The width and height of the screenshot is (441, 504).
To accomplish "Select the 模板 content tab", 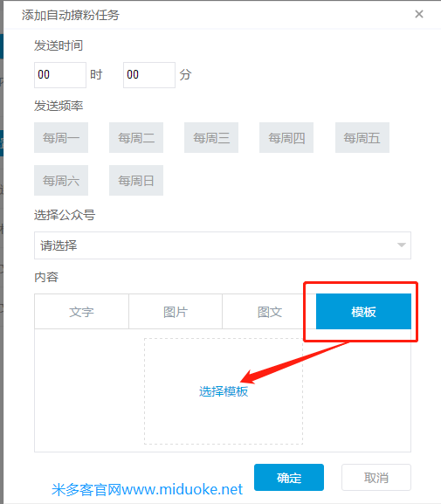I will pos(363,312).
